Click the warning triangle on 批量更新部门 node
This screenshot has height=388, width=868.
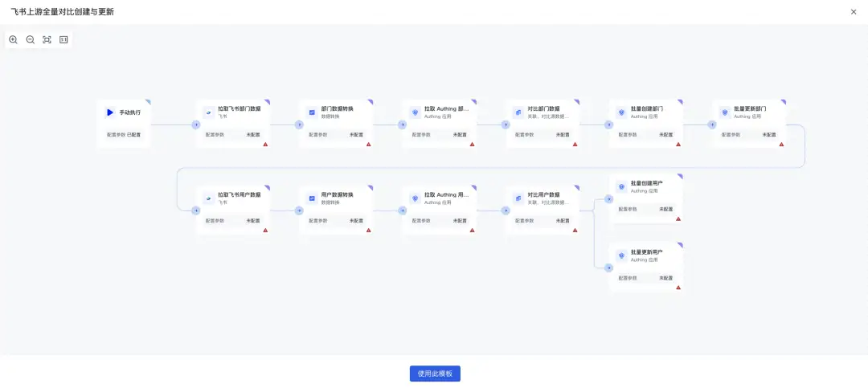coord(781,145)
